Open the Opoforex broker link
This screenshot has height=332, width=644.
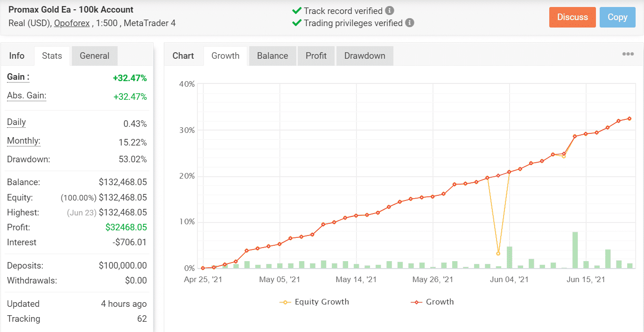click(72, 23)
